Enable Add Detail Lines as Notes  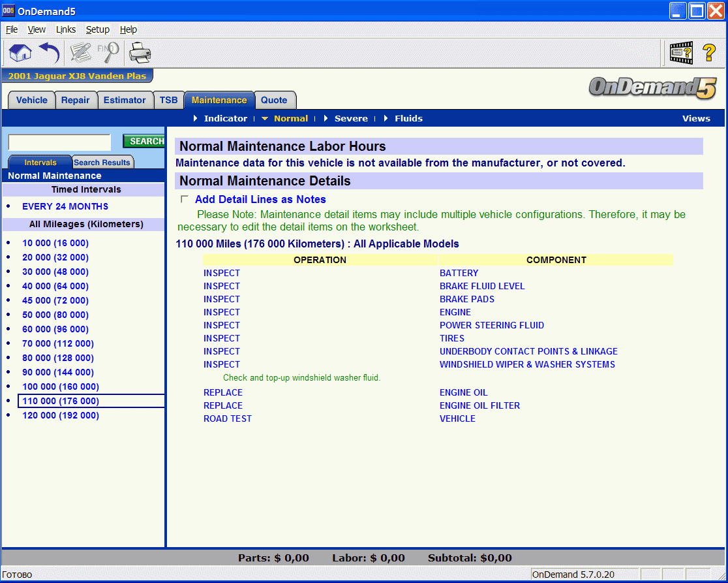pos(185,199)
